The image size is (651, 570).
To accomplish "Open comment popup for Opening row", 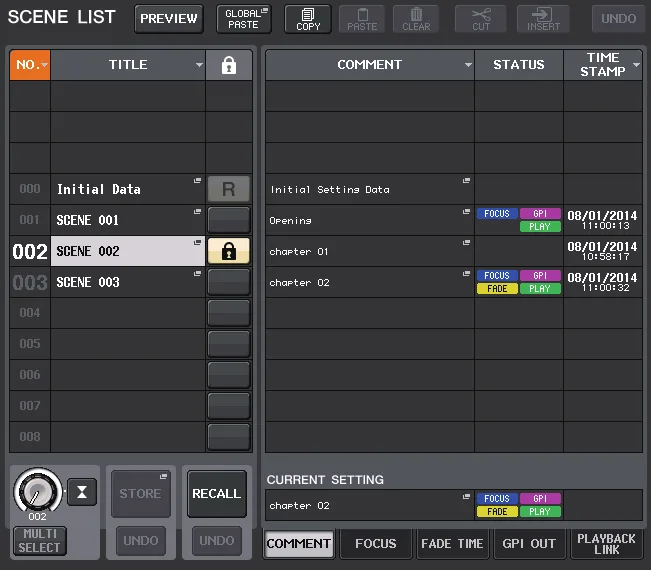I will (x=466, y=212).
